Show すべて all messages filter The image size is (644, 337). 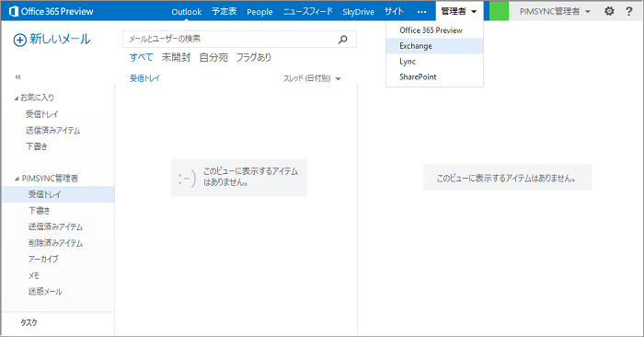(142, 57)
